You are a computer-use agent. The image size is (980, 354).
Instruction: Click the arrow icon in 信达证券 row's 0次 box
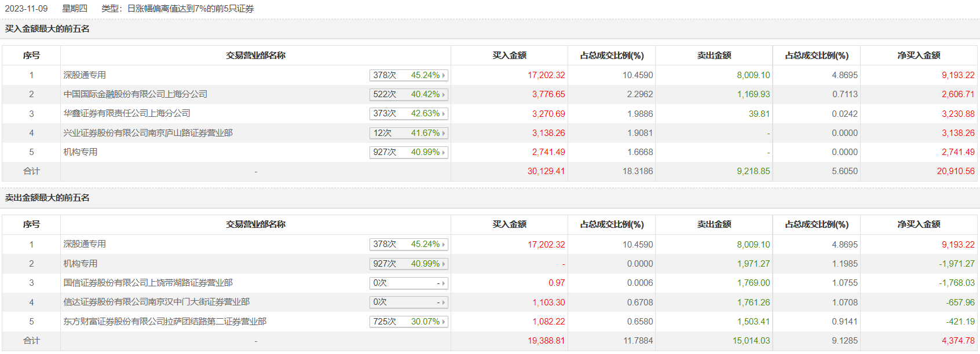(444, 303)
